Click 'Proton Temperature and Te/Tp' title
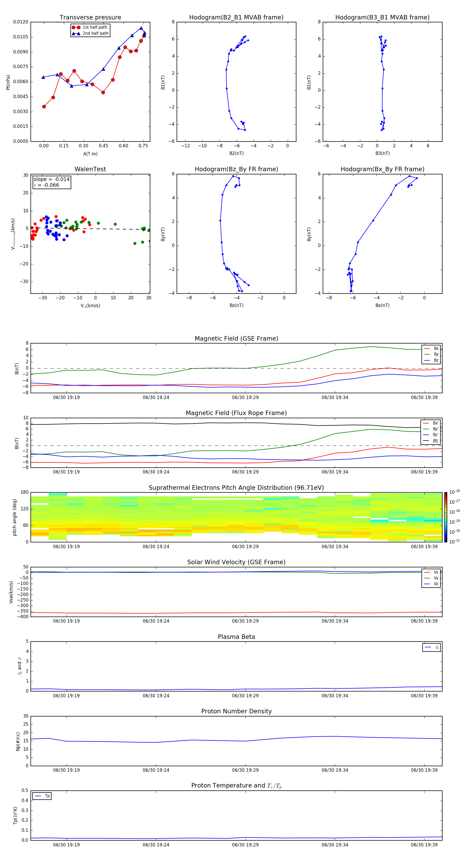Screen dimensions: 473x868 coord(236,786)
